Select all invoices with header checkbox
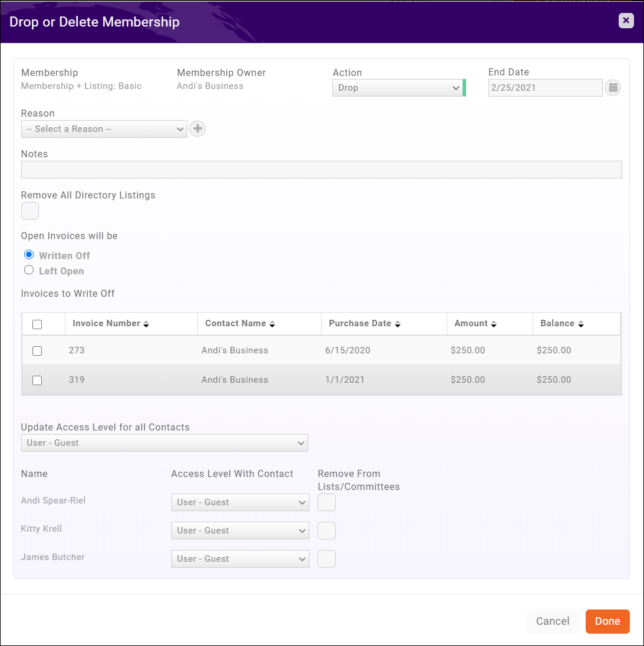Screen dimensions: 644x646 click(x=37, y=323)
